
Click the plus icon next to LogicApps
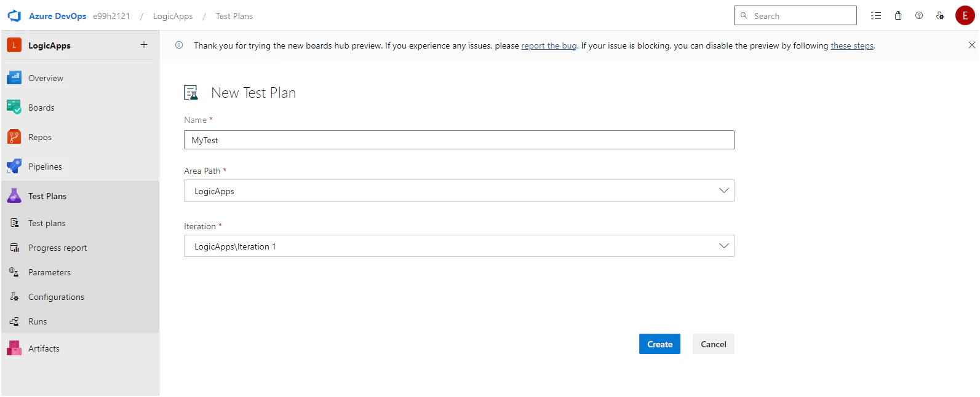(144, 44)
